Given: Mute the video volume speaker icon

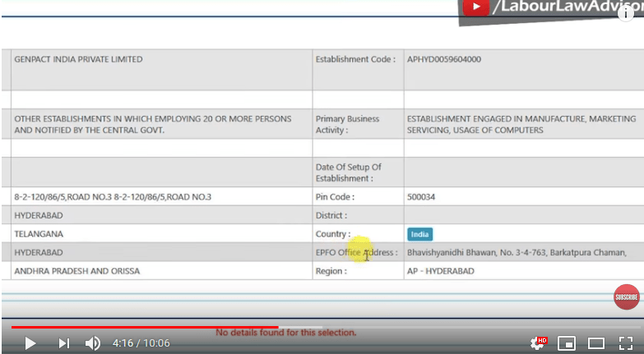Looking at the screenshot, I should (x=93, y=343).
